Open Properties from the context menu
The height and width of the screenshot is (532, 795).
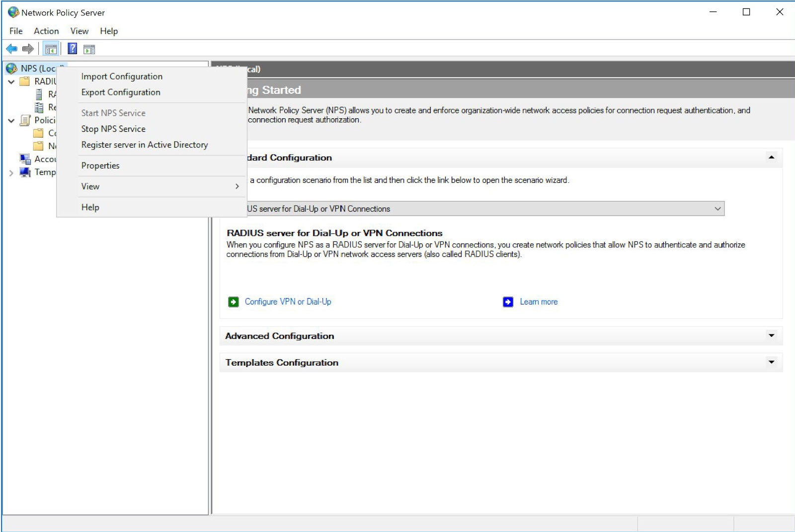click(152, 166)
